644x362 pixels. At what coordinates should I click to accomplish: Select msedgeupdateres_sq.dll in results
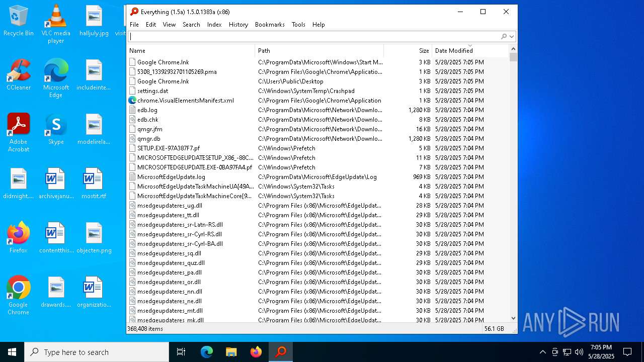[318, 253]
